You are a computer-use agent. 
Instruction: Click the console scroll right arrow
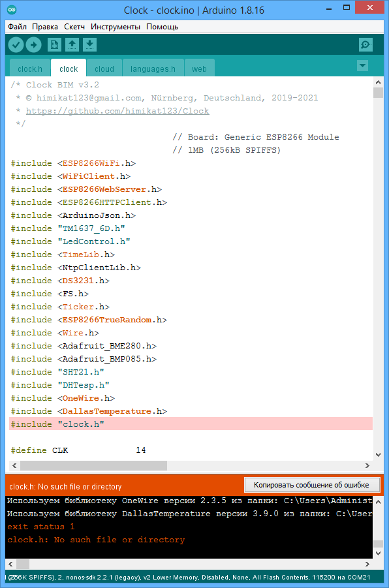(x=367, y=564)
